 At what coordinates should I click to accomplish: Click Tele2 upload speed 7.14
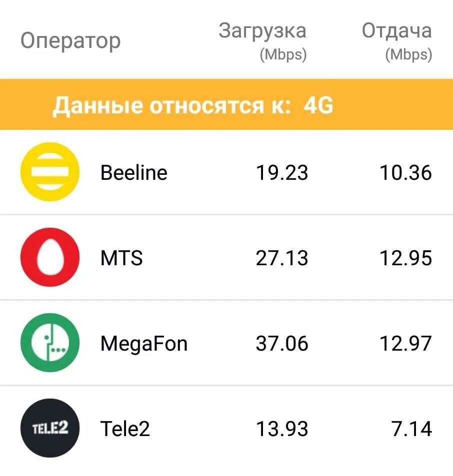(x=411, y=429)
